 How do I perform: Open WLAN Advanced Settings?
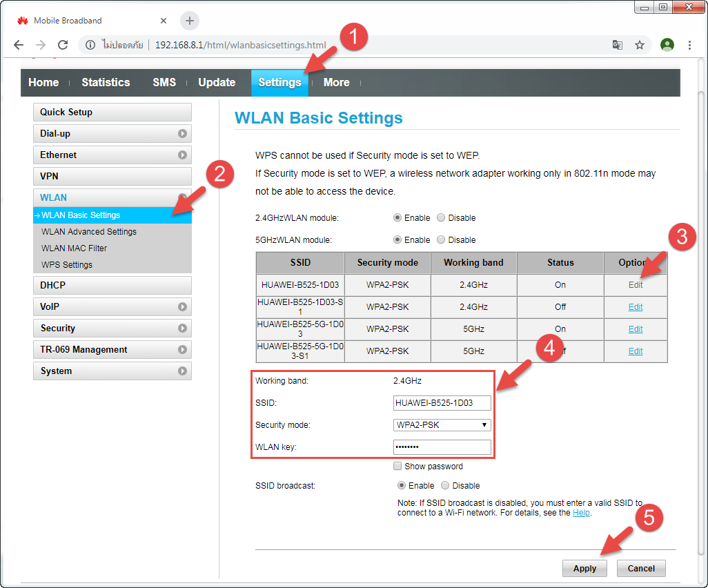(89, 232)
